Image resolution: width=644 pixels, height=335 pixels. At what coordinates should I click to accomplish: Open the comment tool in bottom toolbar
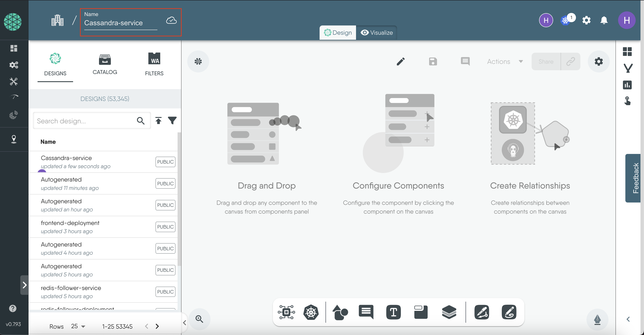[366, 312]
